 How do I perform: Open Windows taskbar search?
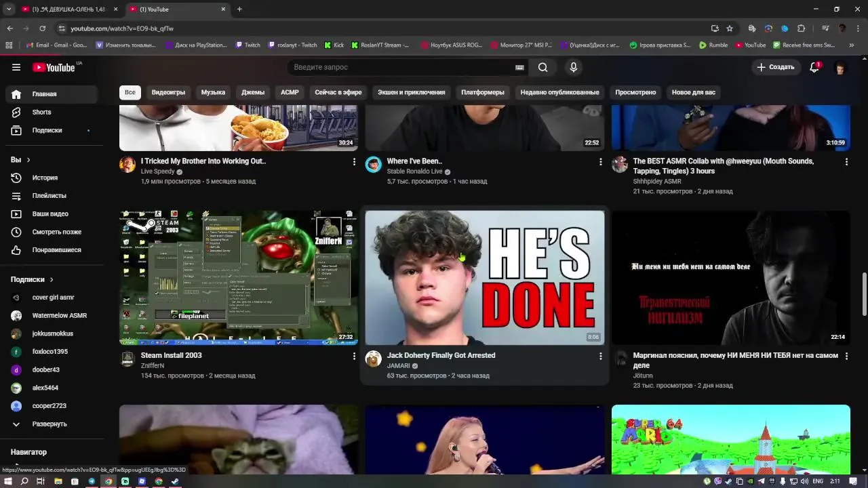point(24,481)
